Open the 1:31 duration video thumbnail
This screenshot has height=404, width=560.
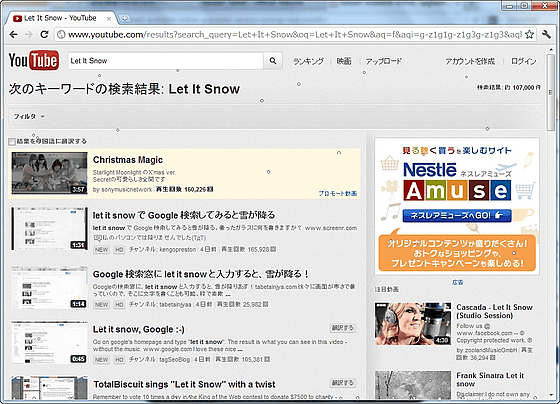49,228
